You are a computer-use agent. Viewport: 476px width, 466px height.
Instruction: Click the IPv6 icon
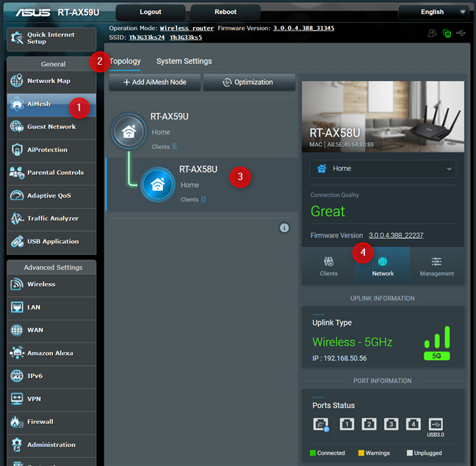coord(17,376)
